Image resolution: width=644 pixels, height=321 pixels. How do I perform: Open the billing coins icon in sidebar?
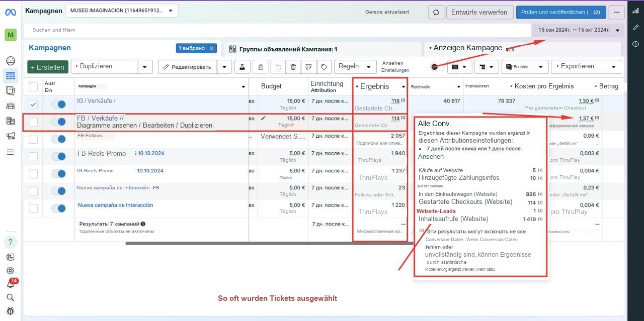click(11, 121)
